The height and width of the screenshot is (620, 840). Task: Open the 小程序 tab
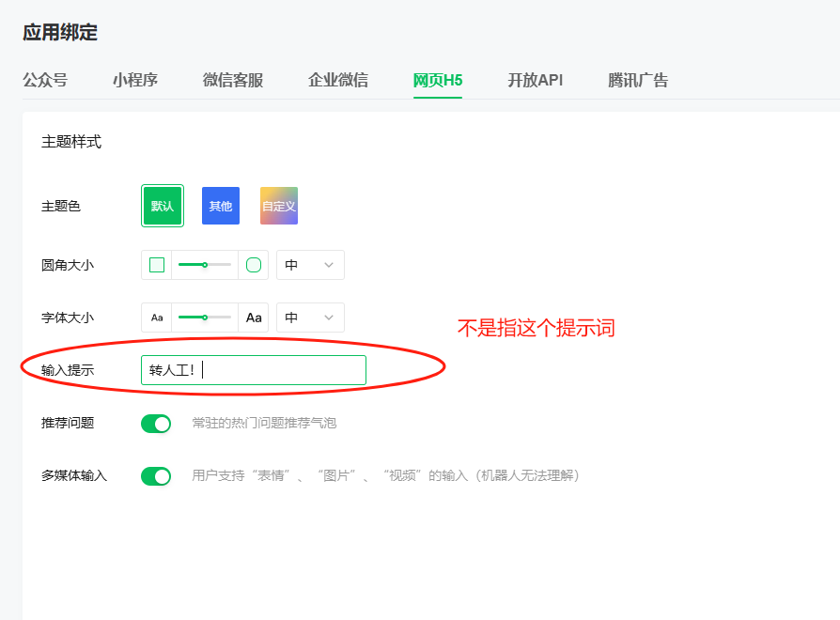point(135,80)
